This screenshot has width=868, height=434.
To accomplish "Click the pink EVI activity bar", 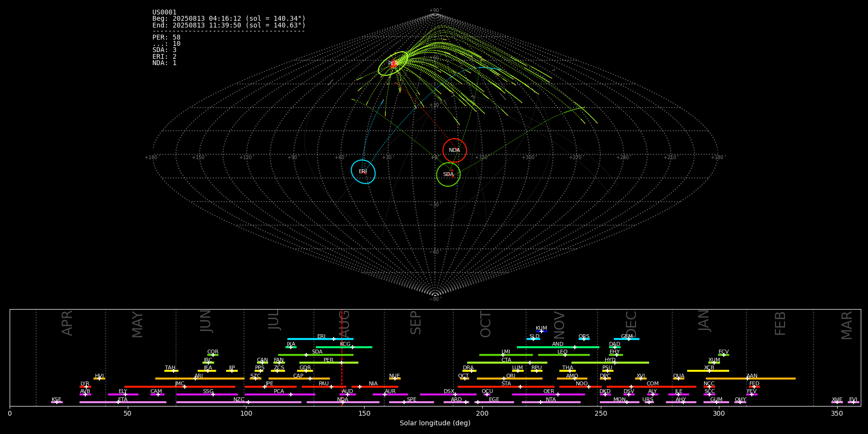I will tap(854, 402).
